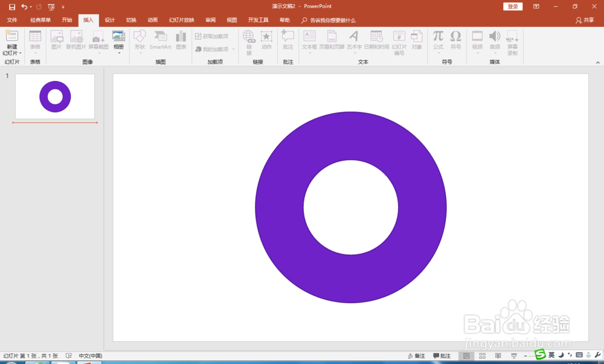Screen dimensions: 604x364
Task: Open the 审阅 (Review) tab
Action: [x=210, y=20]
